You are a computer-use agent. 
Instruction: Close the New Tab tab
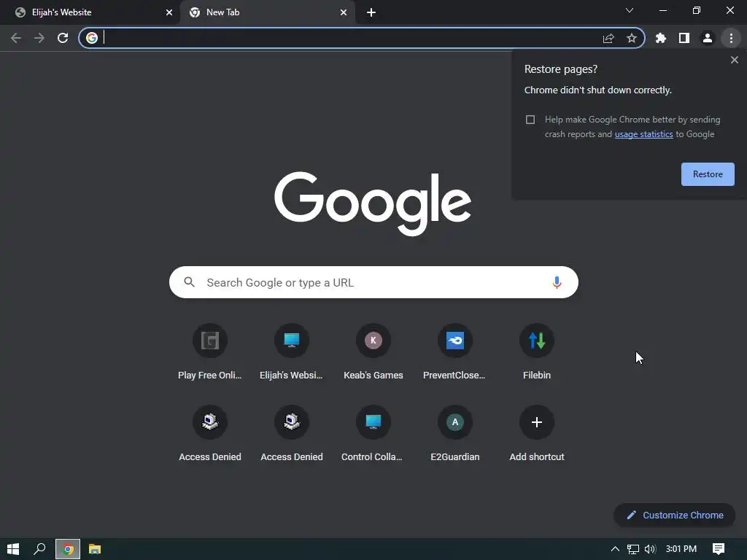pos(344,12)
